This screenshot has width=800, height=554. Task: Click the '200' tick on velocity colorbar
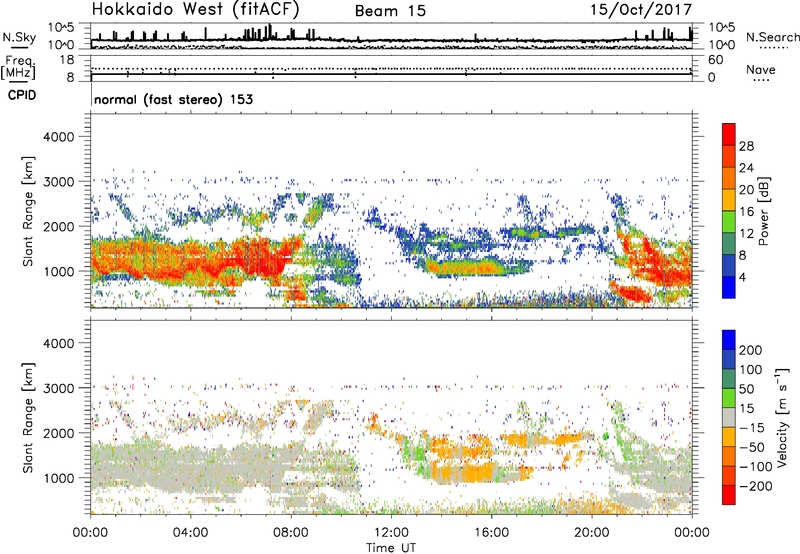[751, 350]
